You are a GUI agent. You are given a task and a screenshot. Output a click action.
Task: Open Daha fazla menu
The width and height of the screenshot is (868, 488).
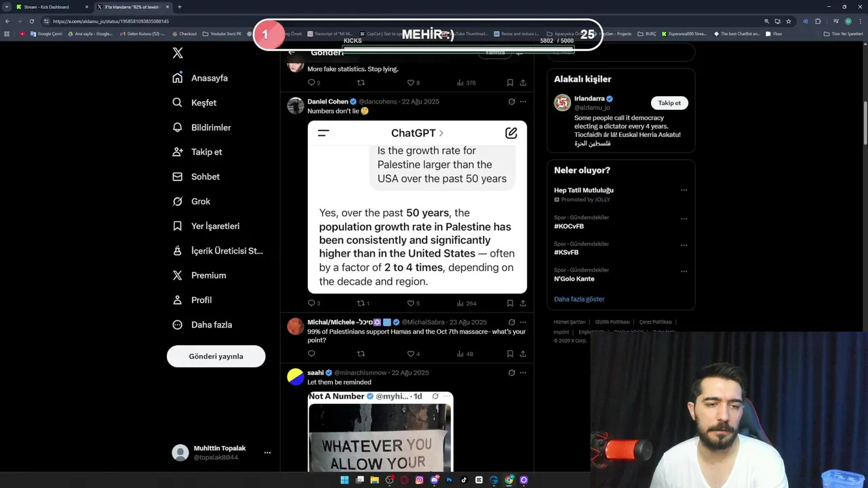[x=202, y=325]
